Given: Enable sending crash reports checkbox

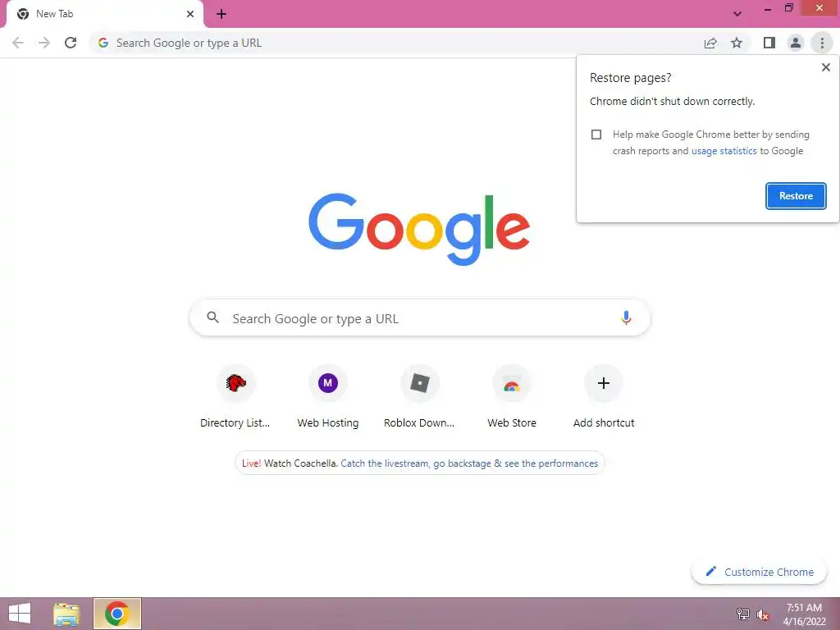Looking at the screenshot, I should [x=596, y=135].
